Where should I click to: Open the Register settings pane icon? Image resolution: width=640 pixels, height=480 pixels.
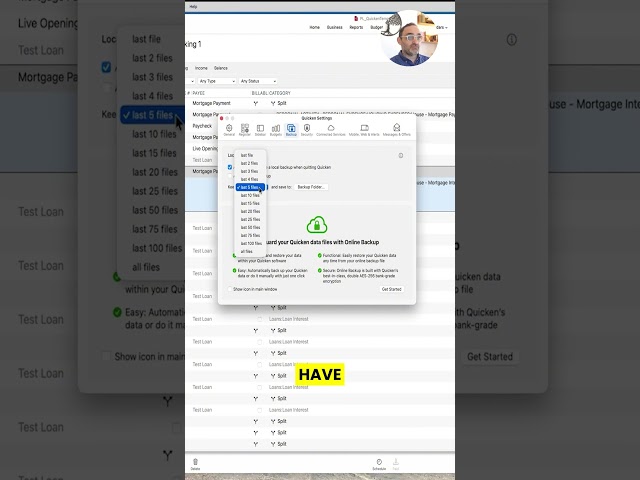[244, 130]
